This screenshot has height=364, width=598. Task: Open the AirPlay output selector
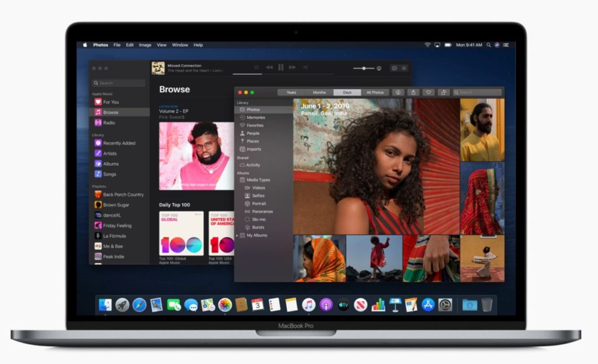(378, 68)
